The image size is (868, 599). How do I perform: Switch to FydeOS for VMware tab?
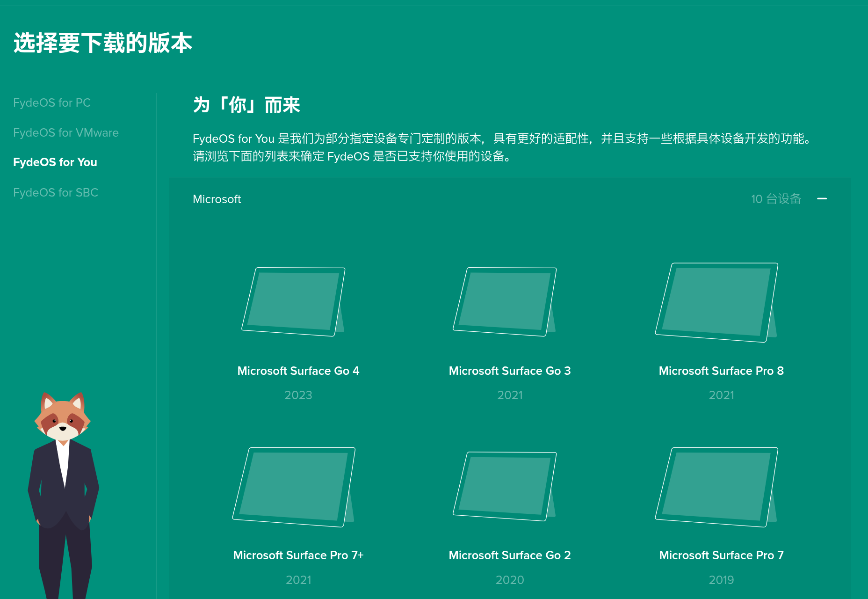tap(66, 132)
